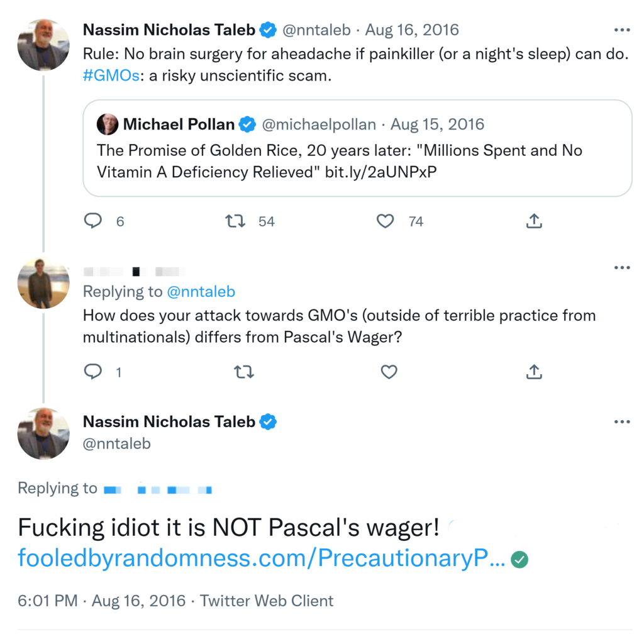The image size is (644, 644).
Task: Share the top Taleb tweet
Action: pos(533,221)
